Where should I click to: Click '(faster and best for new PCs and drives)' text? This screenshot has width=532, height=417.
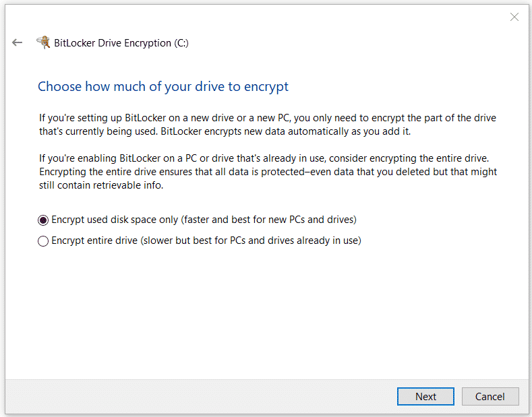269,220
